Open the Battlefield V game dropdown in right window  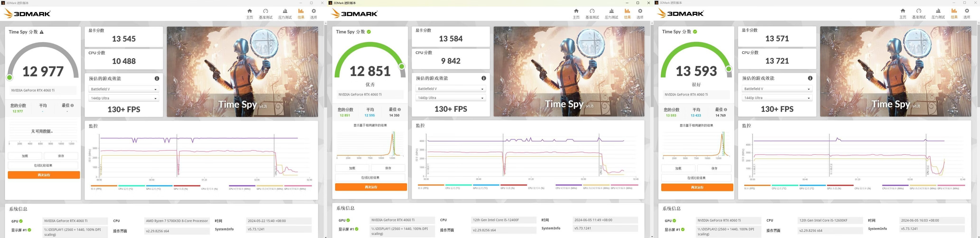coord(777,89)
